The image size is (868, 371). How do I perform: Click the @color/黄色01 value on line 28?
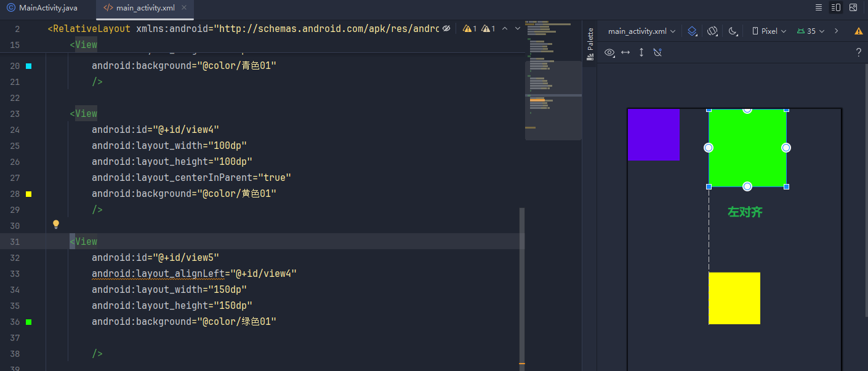tap(236, 194)
